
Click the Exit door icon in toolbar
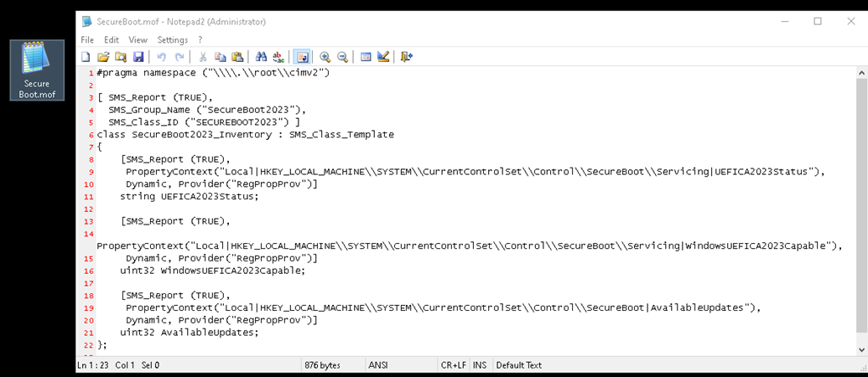[x=407, y=57]
